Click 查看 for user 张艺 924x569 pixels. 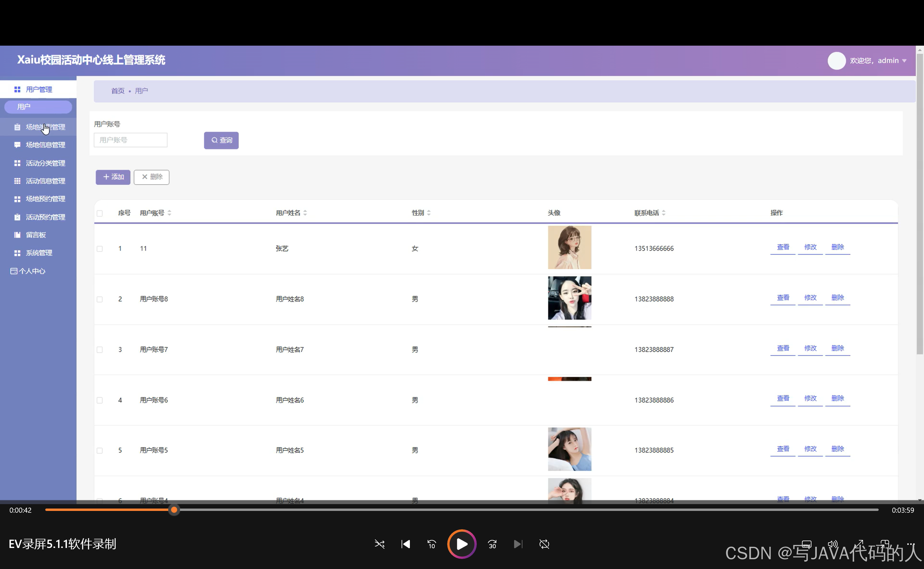[x=783, y=247]
